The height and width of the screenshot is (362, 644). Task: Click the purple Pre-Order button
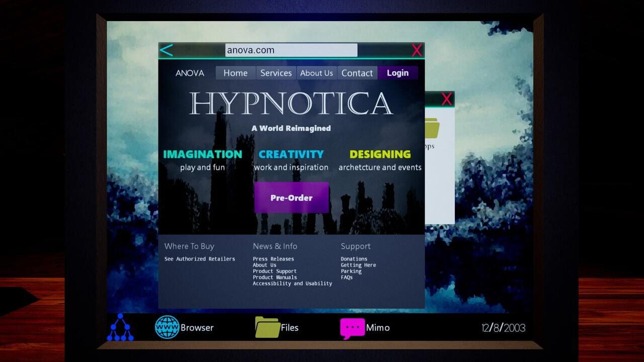pyautogui.click(x=291, y=198)
